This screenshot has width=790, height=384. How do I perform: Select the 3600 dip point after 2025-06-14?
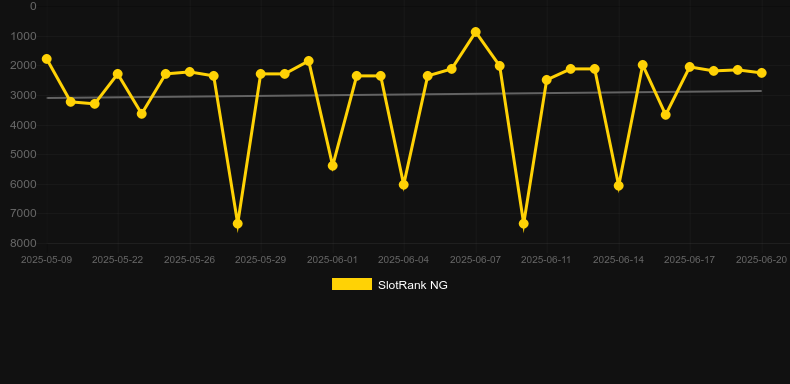(x=666, y=115)
